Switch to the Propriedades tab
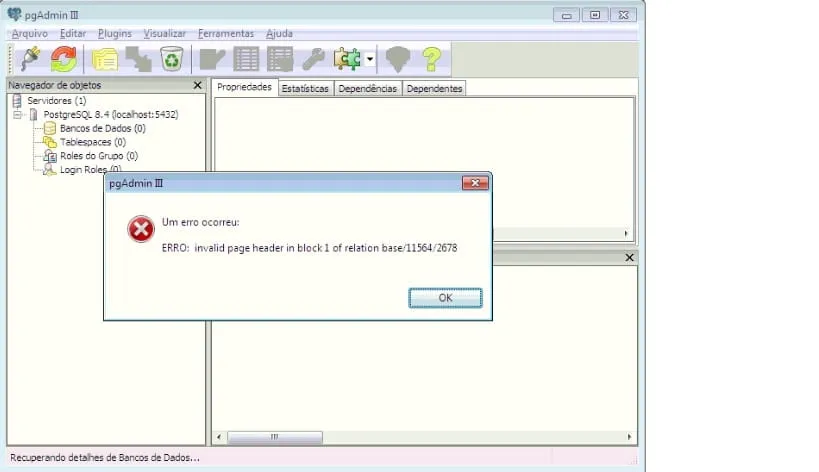 click(x=244, y=87)
